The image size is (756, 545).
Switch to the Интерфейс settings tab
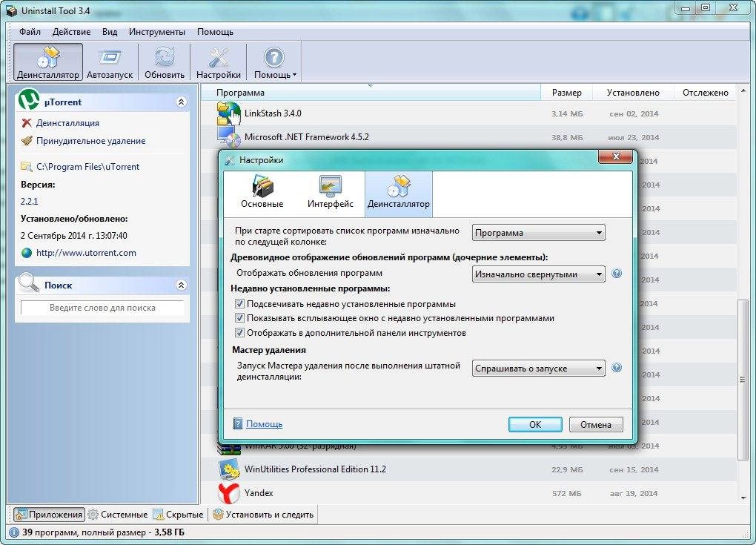tap(331, 193)
